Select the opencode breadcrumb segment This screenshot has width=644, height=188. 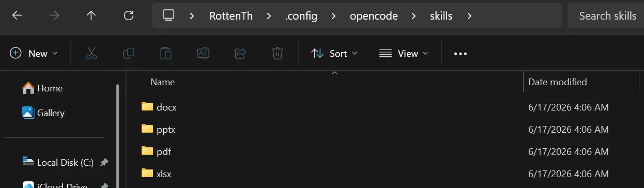point(374,16)
